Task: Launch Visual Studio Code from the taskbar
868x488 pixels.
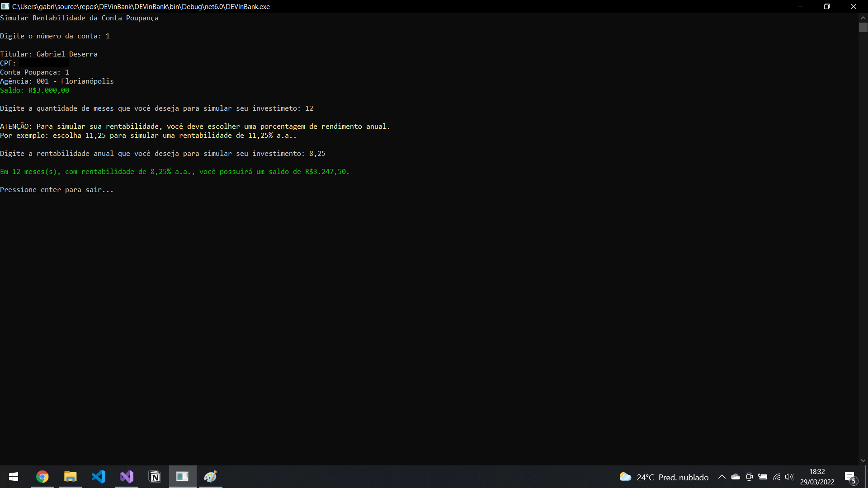Action: [x=99, y=477]
